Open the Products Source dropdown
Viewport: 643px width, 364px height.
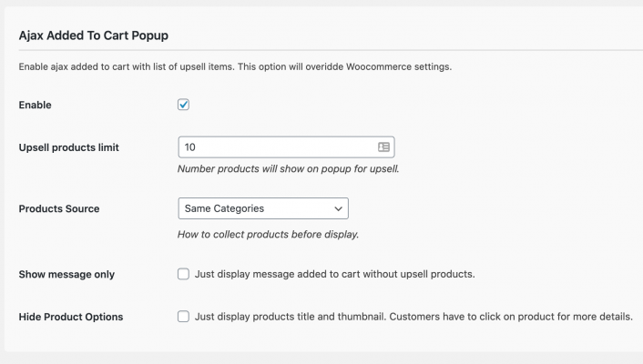point(263,208)
